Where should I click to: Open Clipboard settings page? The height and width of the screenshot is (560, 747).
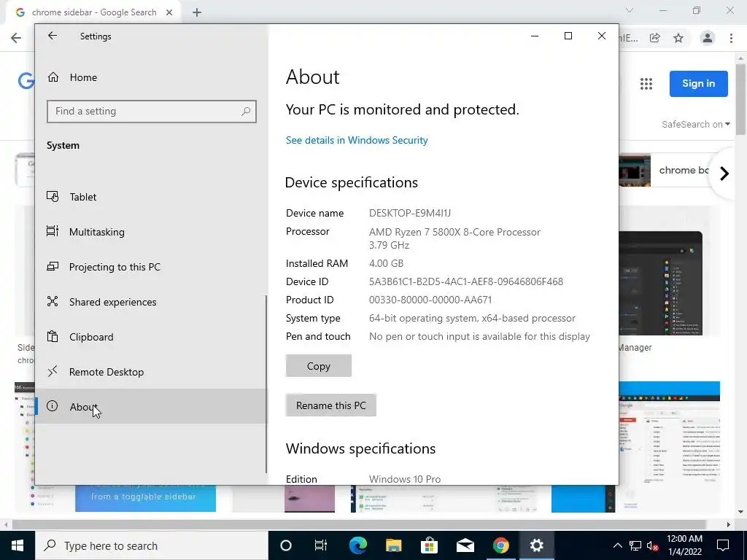click(152, 337)
